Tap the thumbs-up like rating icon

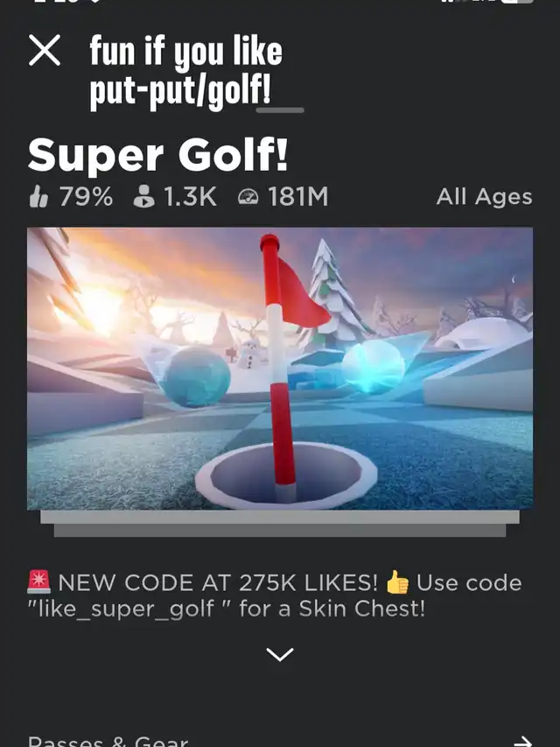coord(38,197)
